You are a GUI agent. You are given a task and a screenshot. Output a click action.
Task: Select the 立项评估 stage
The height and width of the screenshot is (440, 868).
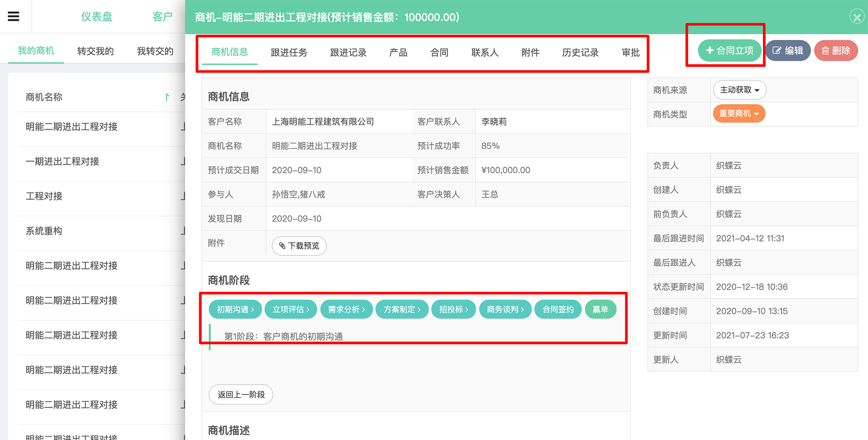coord(291,309)
